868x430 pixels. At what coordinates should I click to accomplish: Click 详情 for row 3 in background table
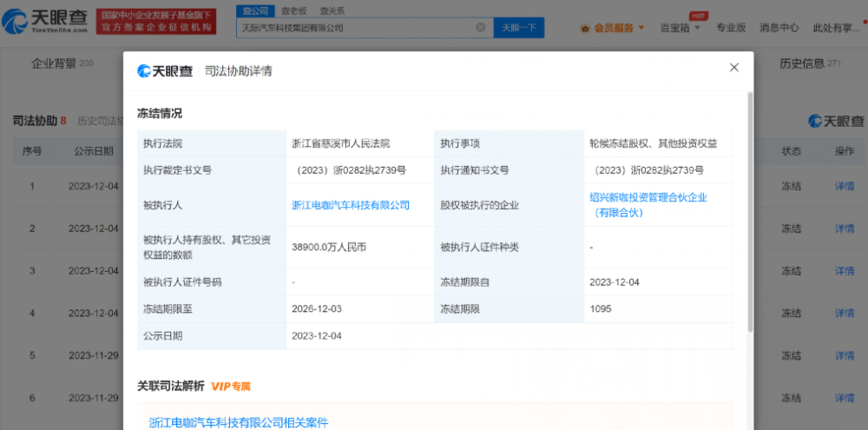[x=845, y=271]
